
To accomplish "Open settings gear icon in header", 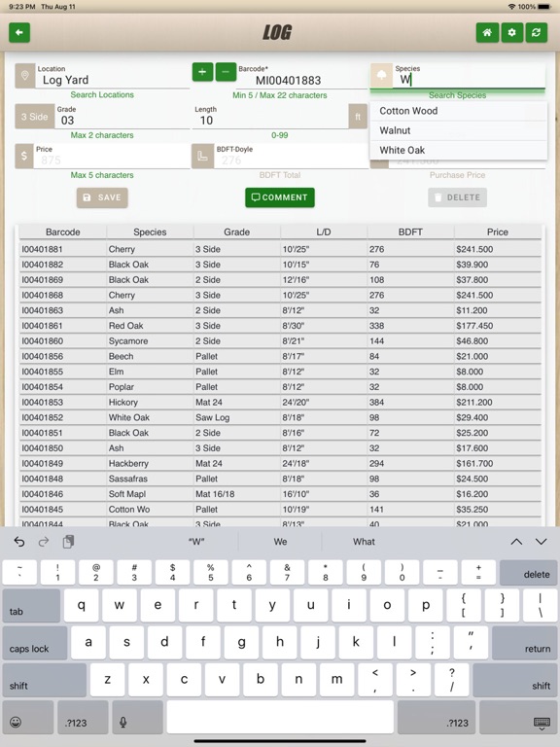I will tap(512, 32).
